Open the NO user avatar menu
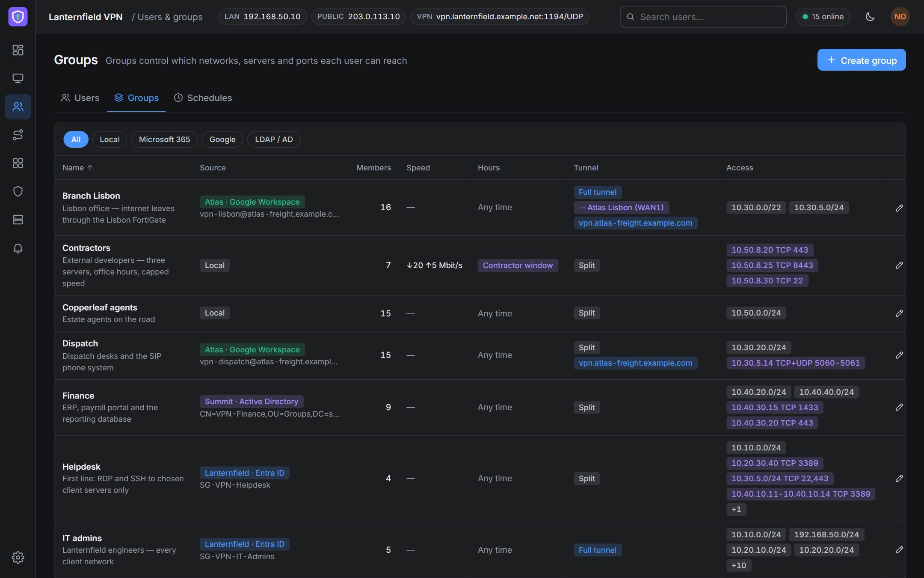 coord(900,17)
